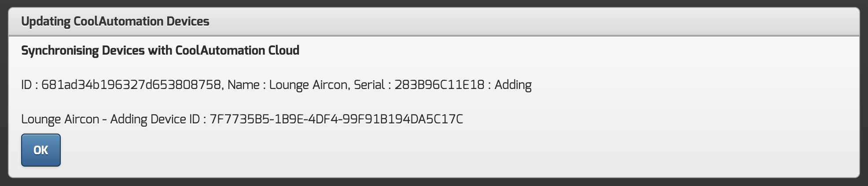Click the word "Devices" in the title bar
Screen dimensions: 868x186
pyautogui.click(x=188, y=21)
